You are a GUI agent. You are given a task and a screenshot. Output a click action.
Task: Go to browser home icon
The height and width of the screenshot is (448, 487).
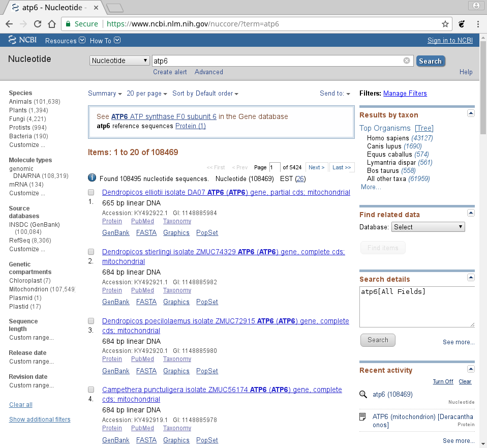point(51,24)
